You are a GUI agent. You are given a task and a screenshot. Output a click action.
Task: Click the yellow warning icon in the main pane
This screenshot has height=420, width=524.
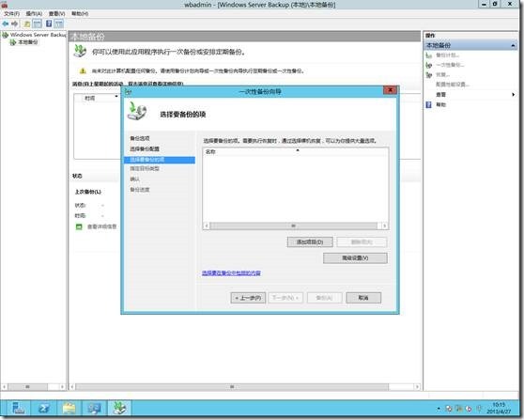point(83,70)
